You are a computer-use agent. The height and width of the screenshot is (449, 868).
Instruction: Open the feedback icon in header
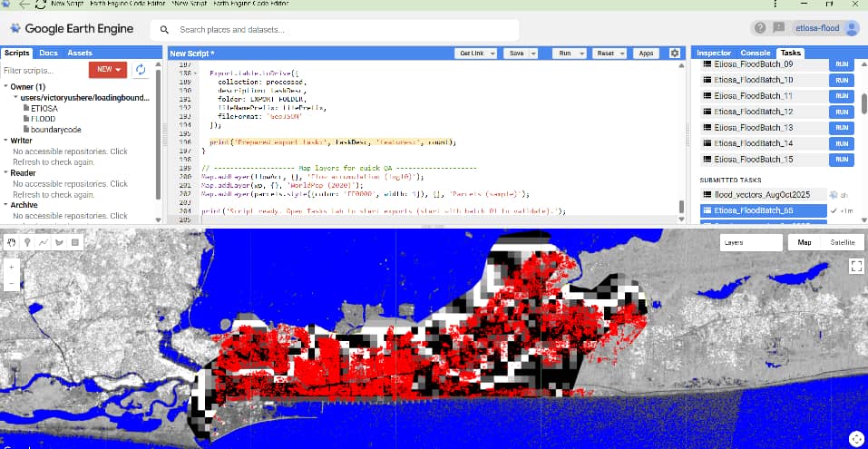(779, 28)
